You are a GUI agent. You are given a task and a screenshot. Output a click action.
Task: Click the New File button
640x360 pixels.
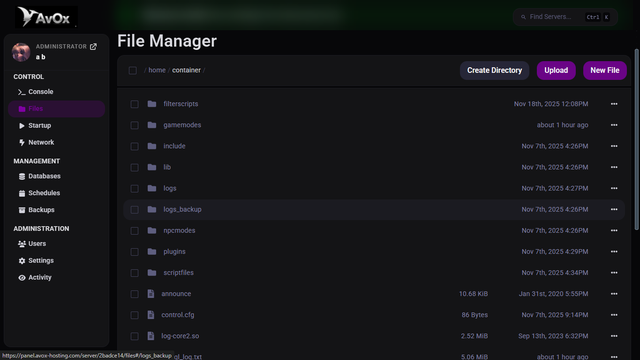(604, 70)
